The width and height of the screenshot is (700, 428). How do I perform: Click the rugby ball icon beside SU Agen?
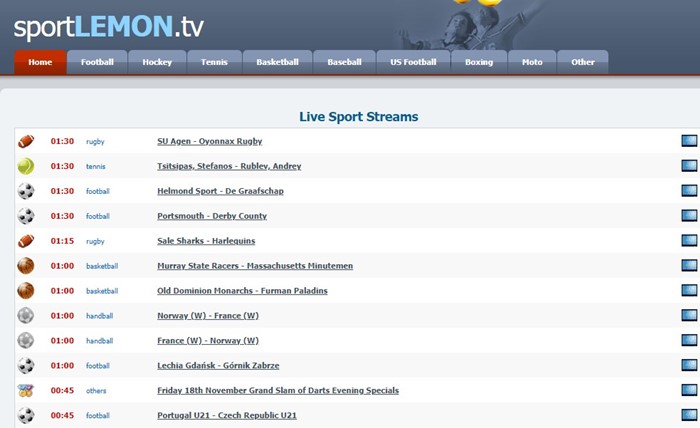coord(26,141)
